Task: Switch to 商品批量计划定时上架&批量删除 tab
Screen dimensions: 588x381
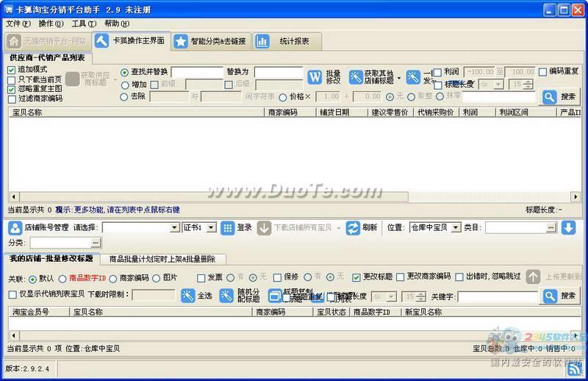Action: (162, 259)
